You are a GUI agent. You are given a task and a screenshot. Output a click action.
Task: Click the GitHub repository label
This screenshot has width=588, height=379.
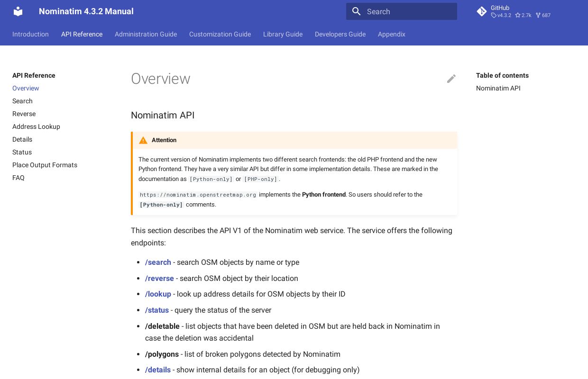click(500, 8)
